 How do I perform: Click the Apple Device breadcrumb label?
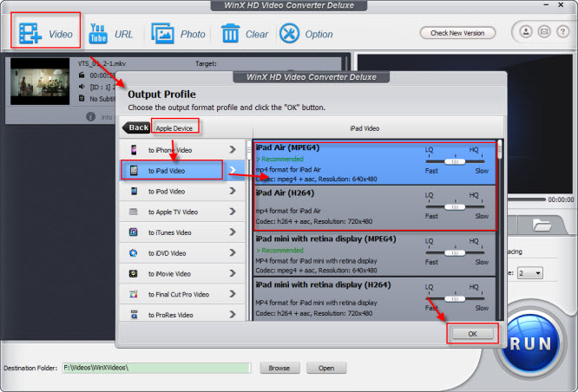(x=174, y=128)
